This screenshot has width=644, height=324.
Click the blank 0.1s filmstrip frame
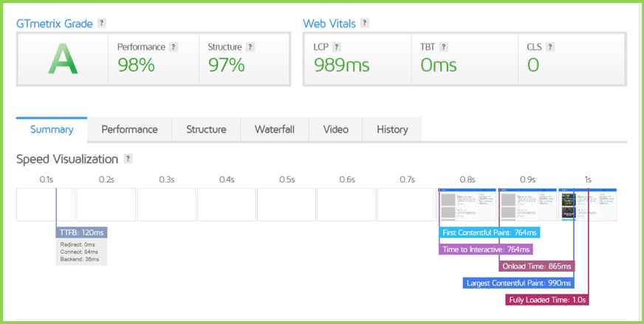(46, 204)
